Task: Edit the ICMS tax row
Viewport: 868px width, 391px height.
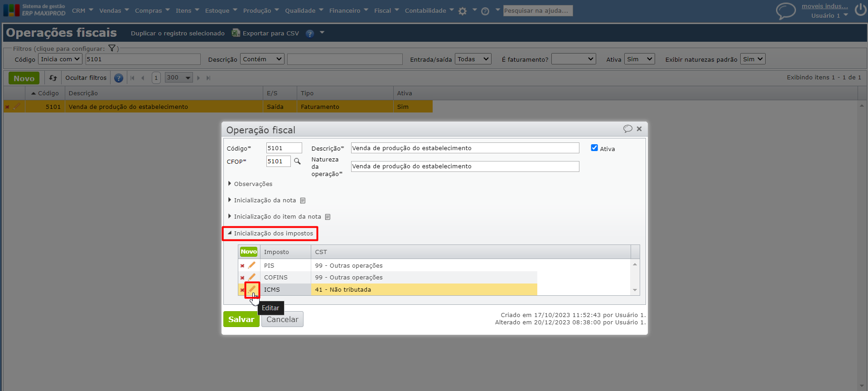Action: click(x=252, y=289)
